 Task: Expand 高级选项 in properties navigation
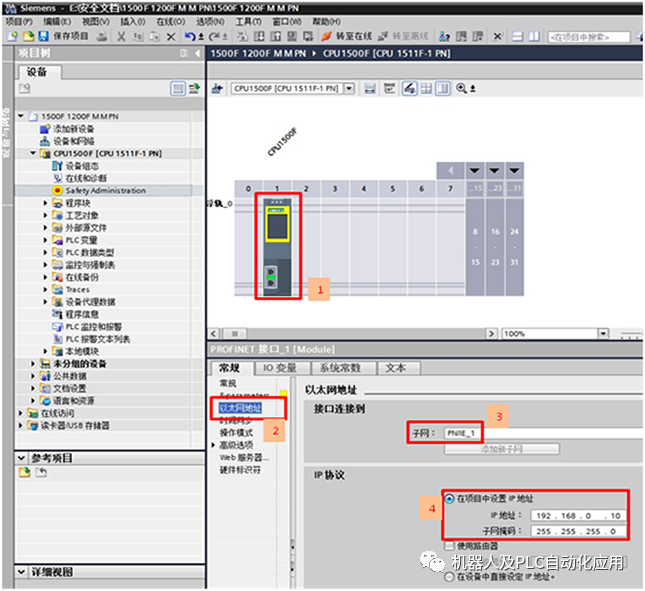click(x=213, y=445)
